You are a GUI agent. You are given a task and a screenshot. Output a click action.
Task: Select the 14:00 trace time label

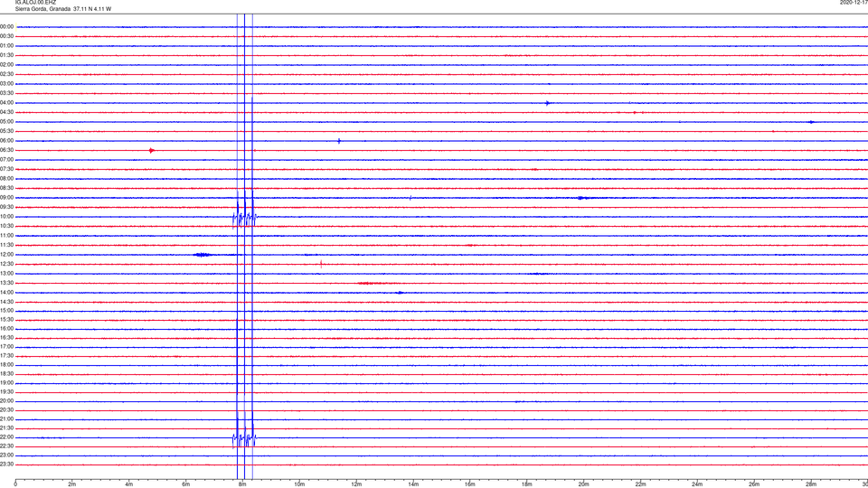(x=6, y=293)
